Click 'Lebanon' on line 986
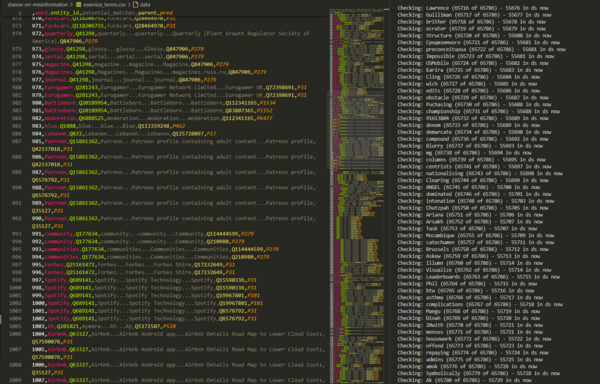The height and width of the screenshot is (384, 600). [55, 134]
